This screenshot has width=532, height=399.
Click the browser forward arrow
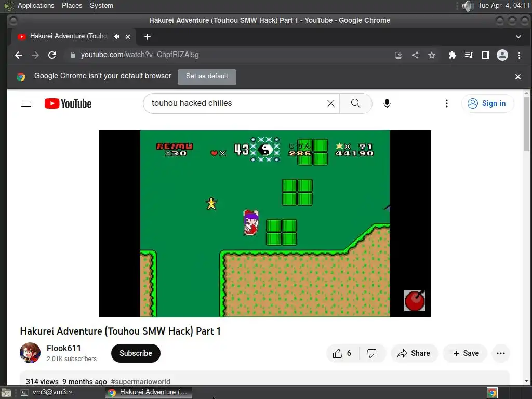click(35, 55)
